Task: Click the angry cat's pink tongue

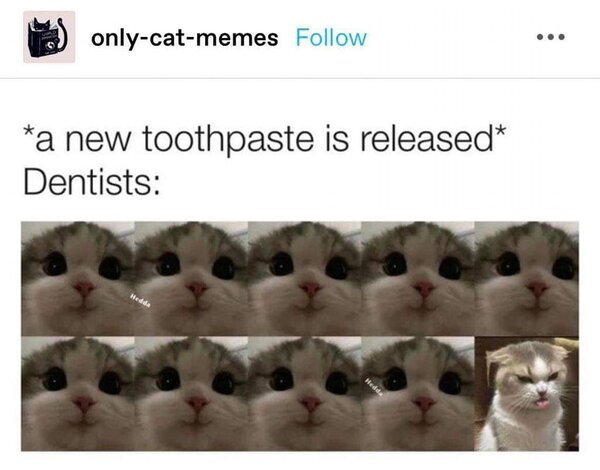Action: 541,402
